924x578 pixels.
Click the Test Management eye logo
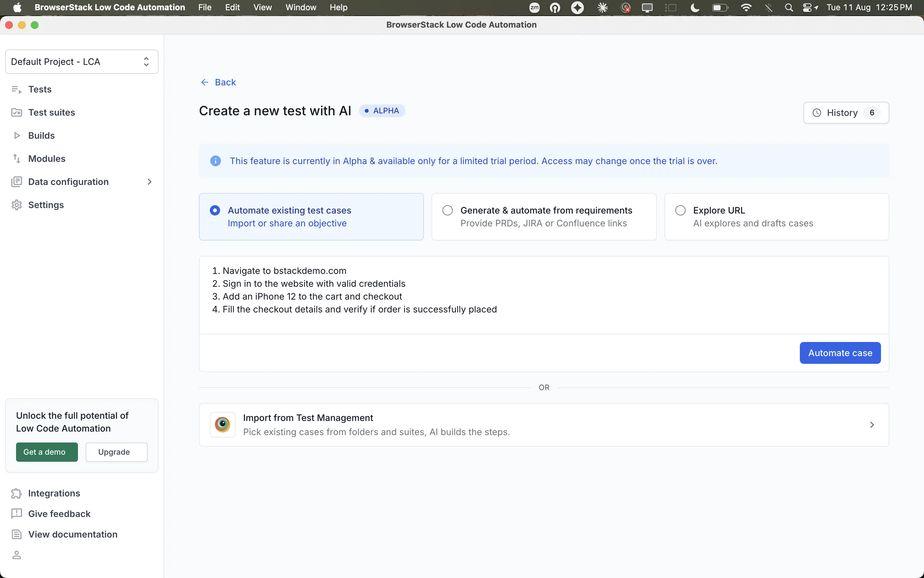pyautogui.click(x=222, y=425)
